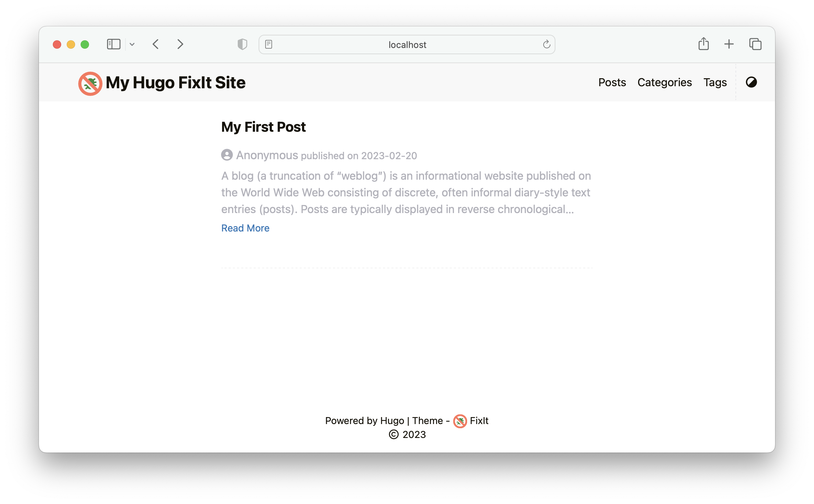Click the Reader view icon in the address bar

pyautogui.click(x=269, y=44)
